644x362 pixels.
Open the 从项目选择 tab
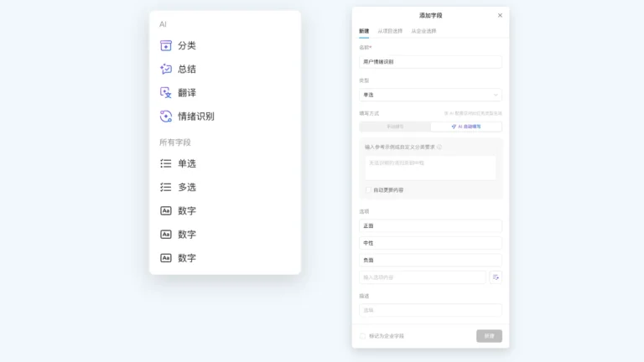click(x=390, y=31)
